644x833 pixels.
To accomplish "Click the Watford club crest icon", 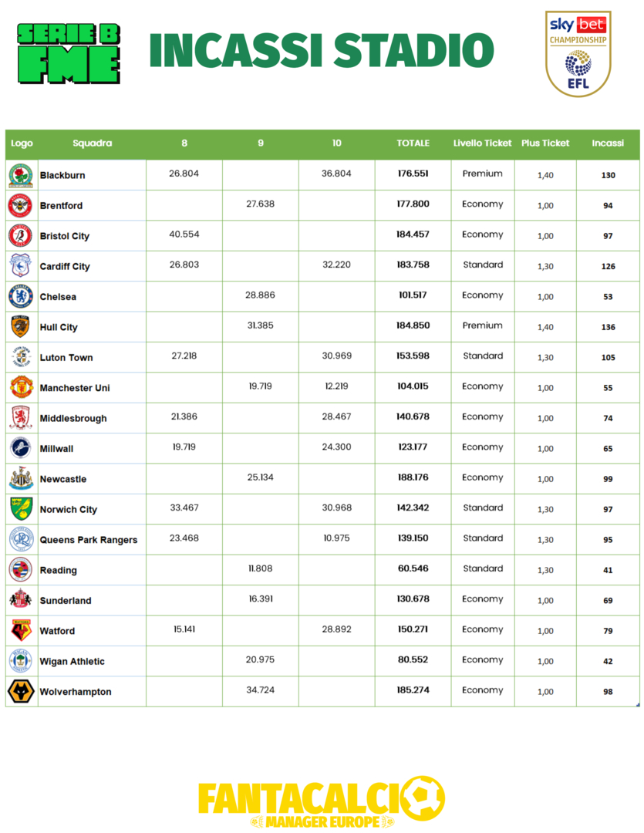I will tap(21, 631).
